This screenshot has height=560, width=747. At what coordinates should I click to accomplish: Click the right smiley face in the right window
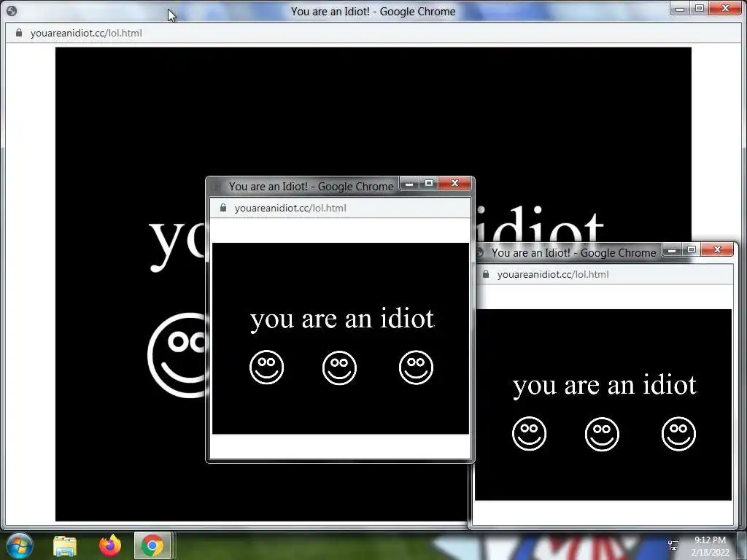pos(679,433)
